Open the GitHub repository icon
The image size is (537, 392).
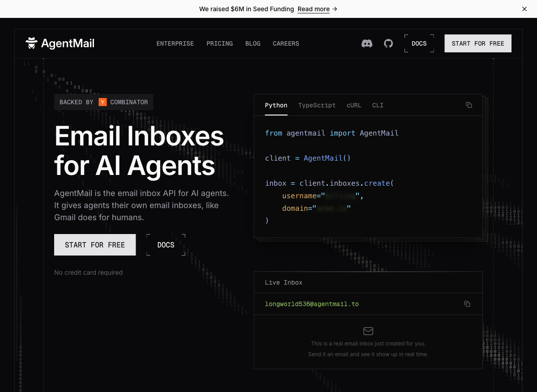coord(388,43)
